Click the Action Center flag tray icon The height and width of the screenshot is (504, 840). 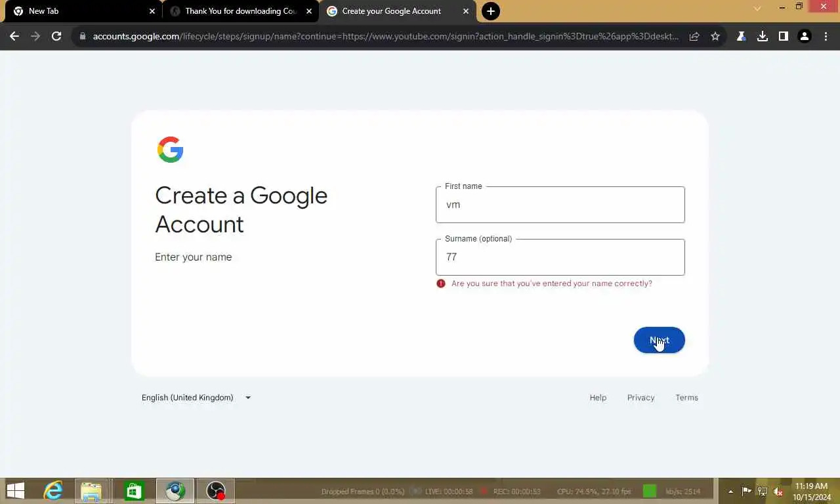[747, 492]
